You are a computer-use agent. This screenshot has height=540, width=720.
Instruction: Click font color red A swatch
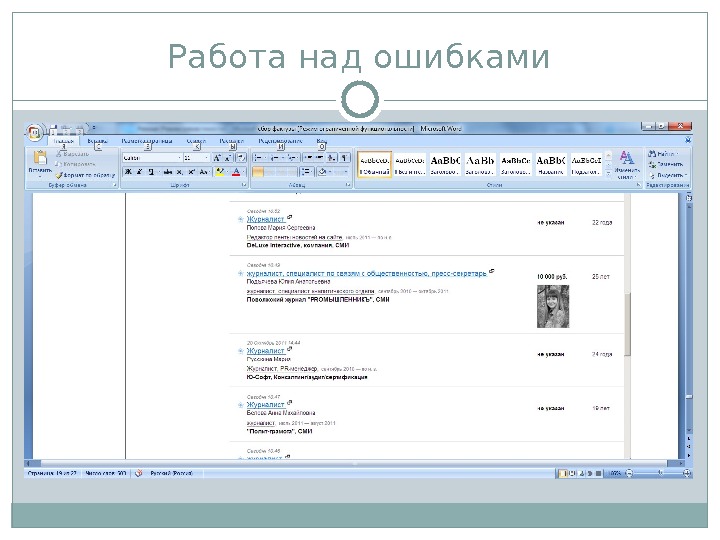(x=236, y=172)
